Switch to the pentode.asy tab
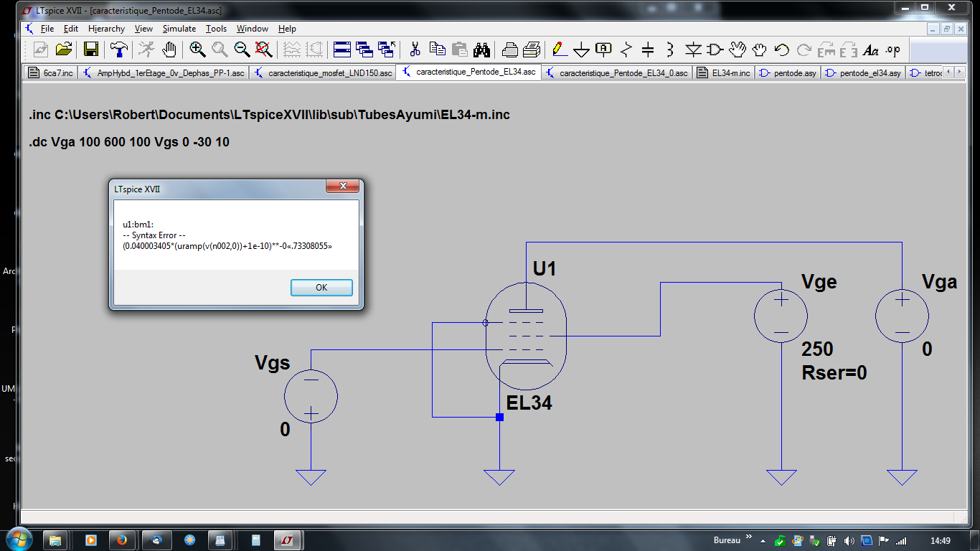Screen dimensions: 980x551 [788, 72]
